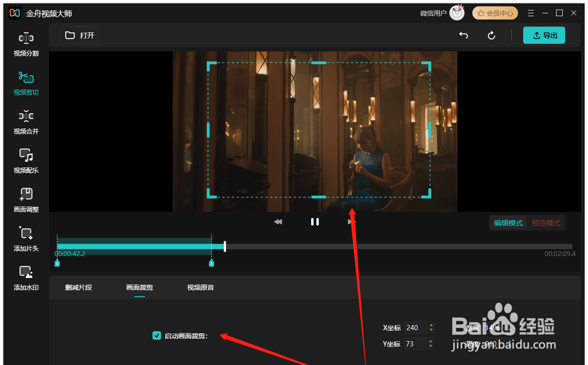The height and width of the screenshot is (365, 588).
Task: Switch to the 画面裁剪 tab
Action: point(140,287)
